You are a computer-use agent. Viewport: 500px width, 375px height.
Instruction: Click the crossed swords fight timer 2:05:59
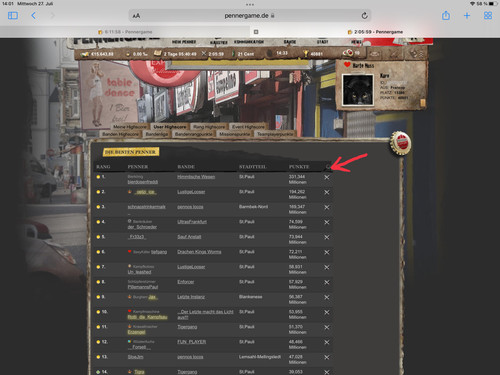pos(212,54)
